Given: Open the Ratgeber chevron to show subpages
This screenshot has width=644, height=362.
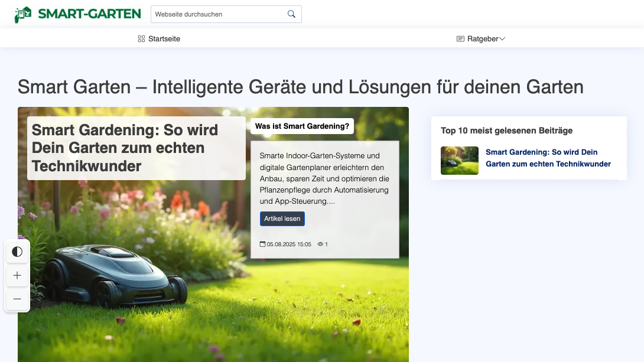Looking at the screenshot, I should tap(502, 38).
